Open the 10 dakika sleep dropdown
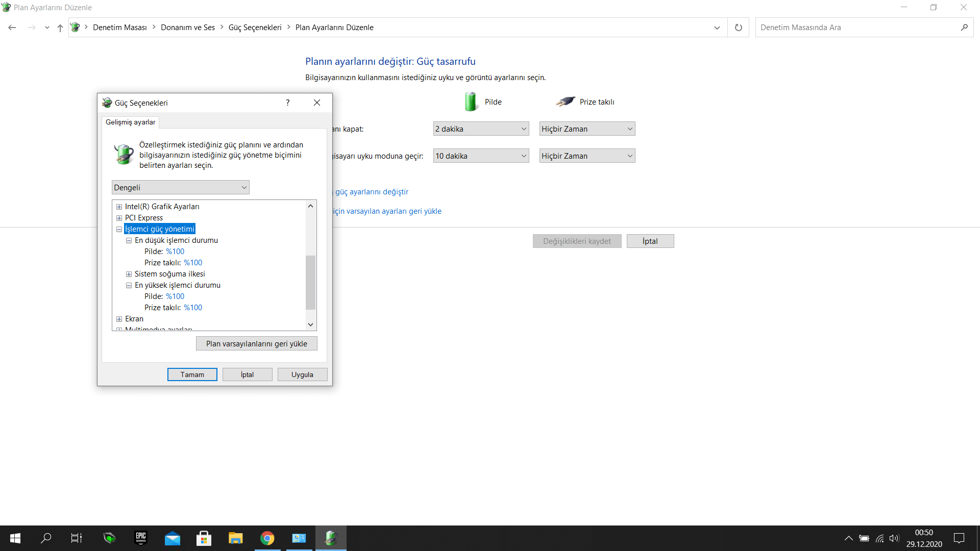This screenshot has width=980, height=551. (480, 156)
